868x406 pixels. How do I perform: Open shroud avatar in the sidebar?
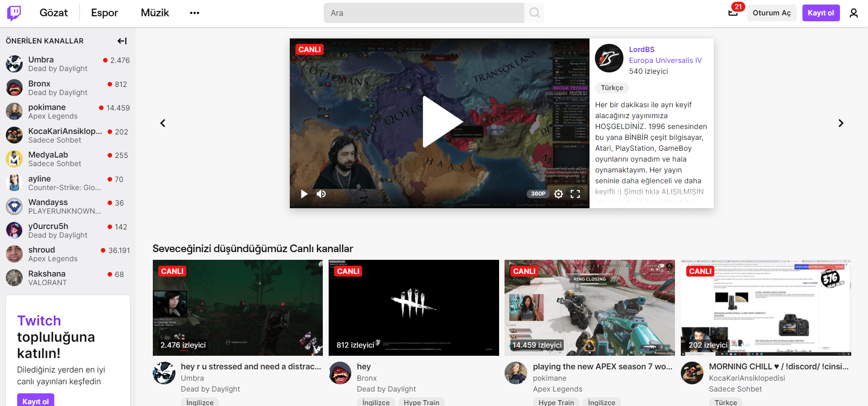pos(14,254)
